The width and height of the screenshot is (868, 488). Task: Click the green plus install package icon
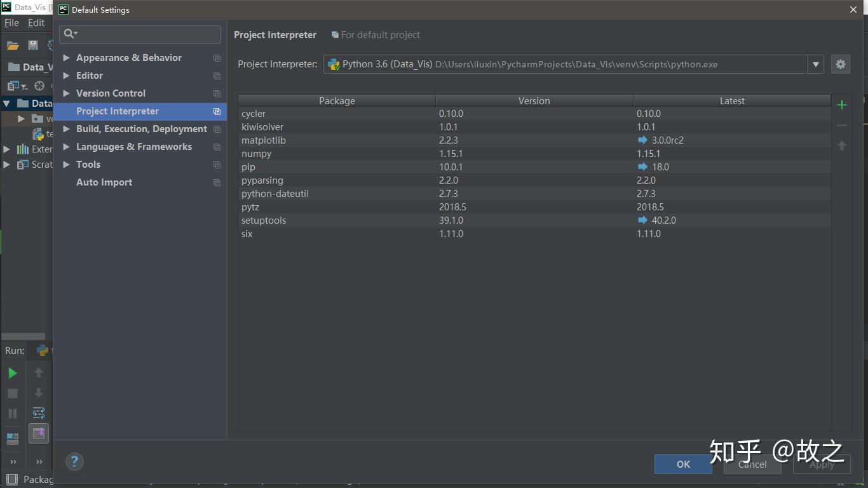pyautogui.click(x=841, y=105)
